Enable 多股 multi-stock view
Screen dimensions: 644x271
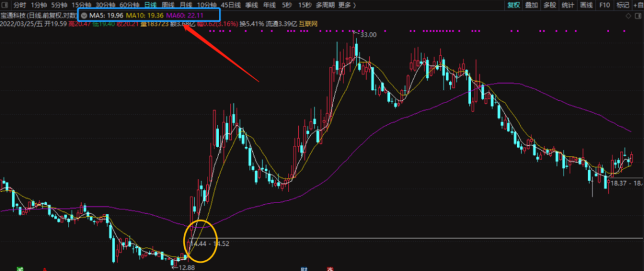tap(550, 5)
